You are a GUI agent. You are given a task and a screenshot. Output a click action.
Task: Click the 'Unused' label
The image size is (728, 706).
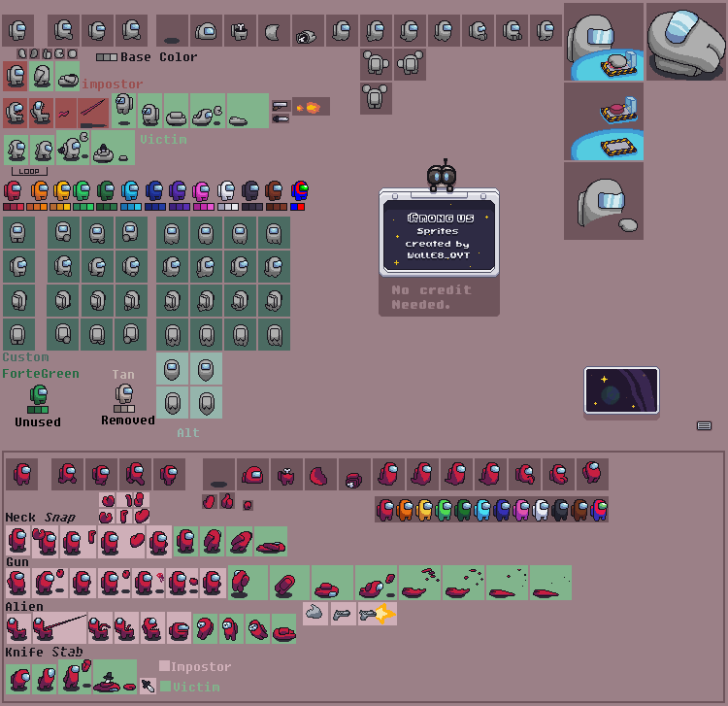click(x=38, y=422)
